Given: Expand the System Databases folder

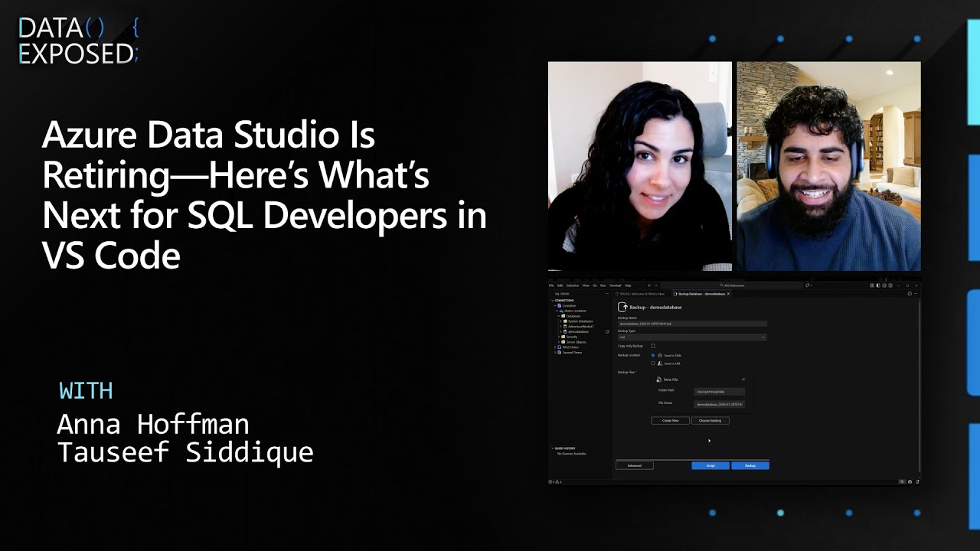Looking at the screenshot, I should (560, 321).
